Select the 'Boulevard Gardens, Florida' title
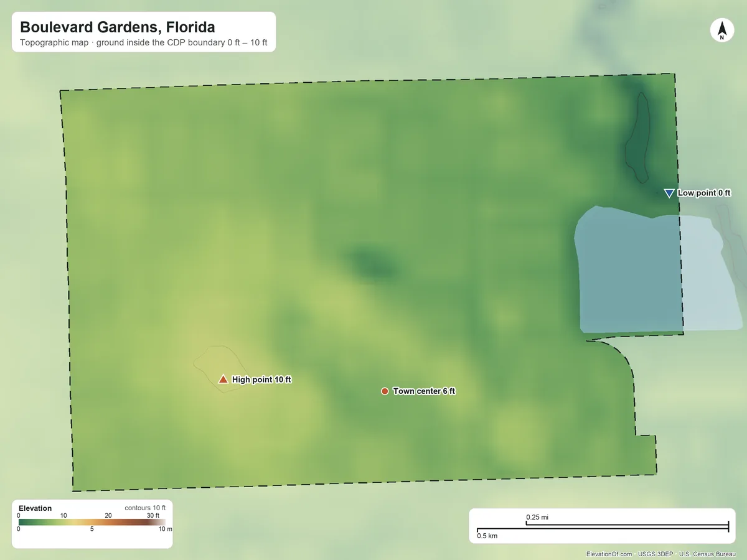The image size is (747, 560). point(118,27)
